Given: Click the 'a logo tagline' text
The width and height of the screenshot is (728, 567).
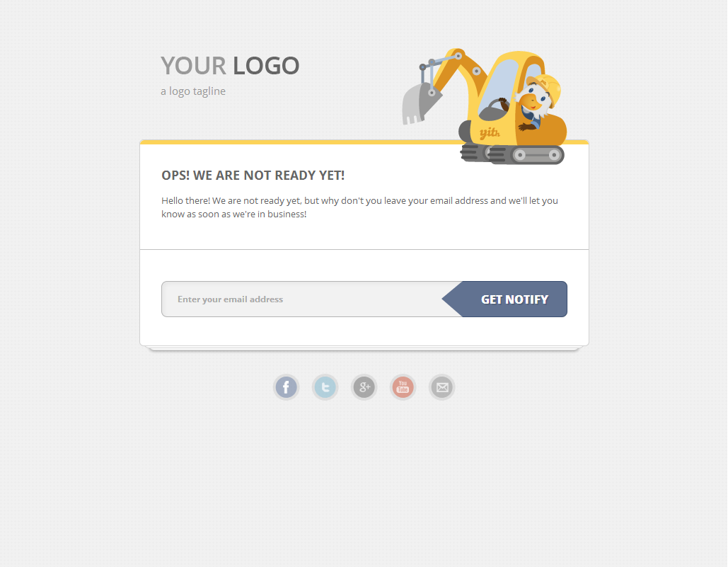Looking at the screenshot, I should (x=193, y=91).
